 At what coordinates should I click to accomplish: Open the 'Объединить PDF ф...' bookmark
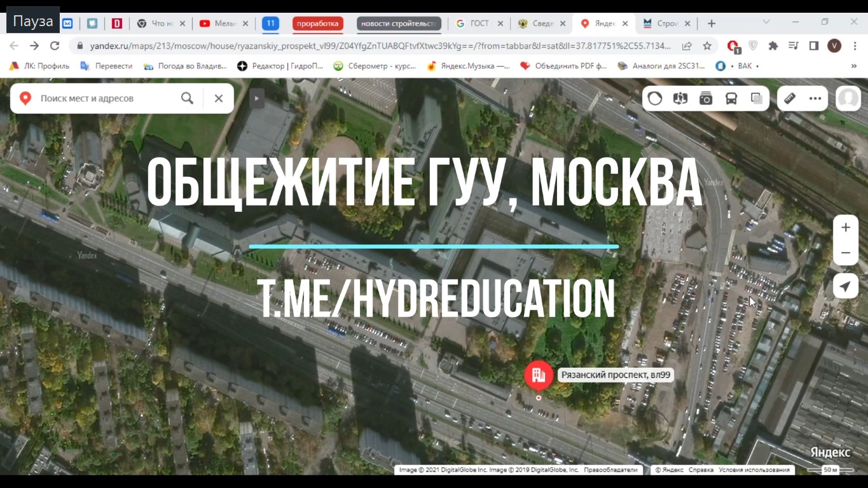point(564,66)
